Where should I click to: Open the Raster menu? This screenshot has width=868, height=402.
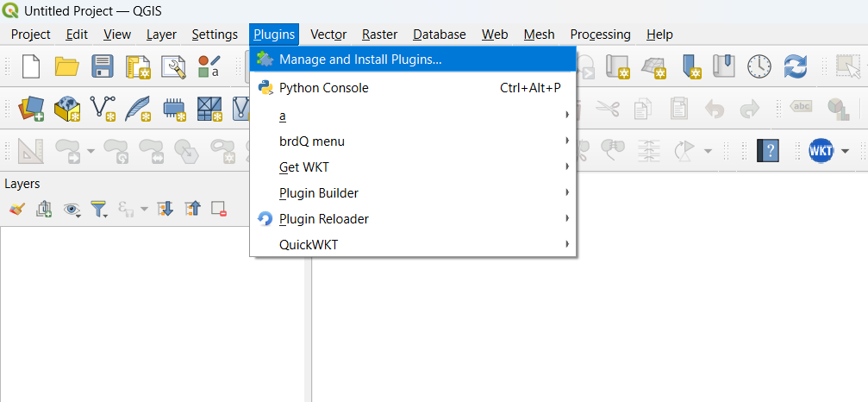[x=380, y=35]
